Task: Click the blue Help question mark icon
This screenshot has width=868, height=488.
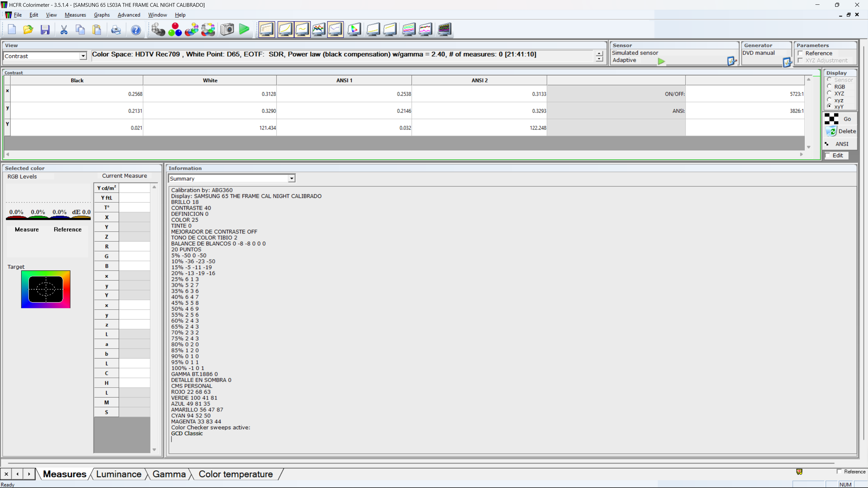Action: (x=136, y=29)
